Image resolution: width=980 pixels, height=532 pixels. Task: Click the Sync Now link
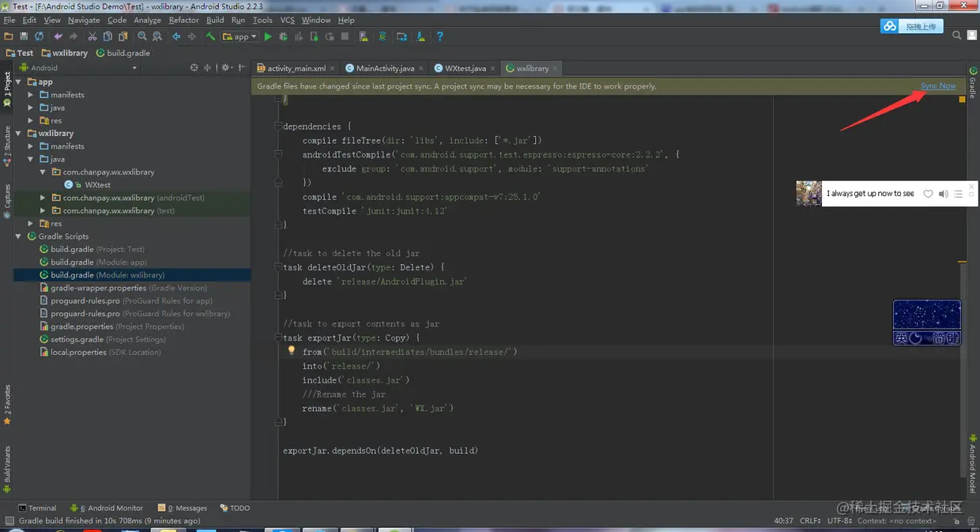pos(938,86)
